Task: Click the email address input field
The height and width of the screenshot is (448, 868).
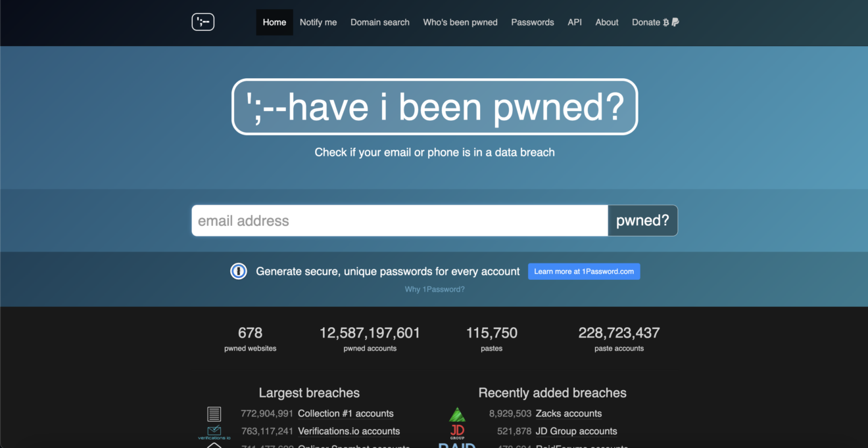Action: click(x=398, y=220)
